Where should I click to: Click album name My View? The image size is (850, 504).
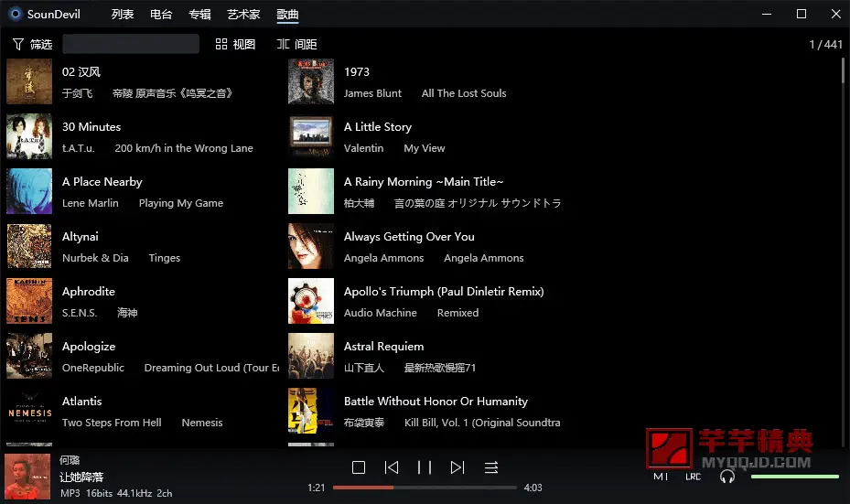click(x=425, y=148)
